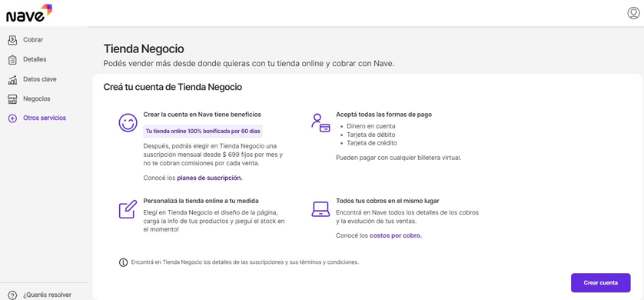Click the laptop cobros icon
This screenshot has height=300, width=644.
(320, 209)
